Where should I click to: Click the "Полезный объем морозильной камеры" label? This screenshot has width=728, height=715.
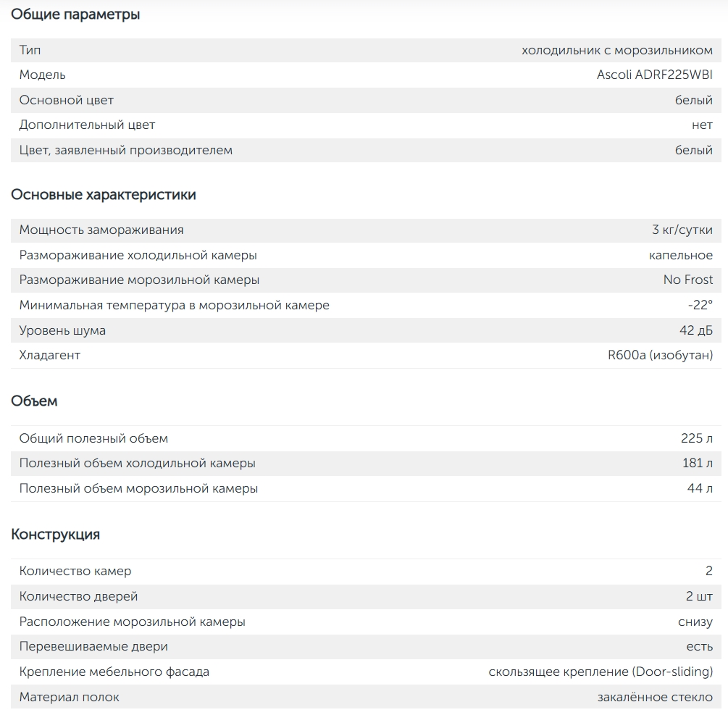[138, 488]
